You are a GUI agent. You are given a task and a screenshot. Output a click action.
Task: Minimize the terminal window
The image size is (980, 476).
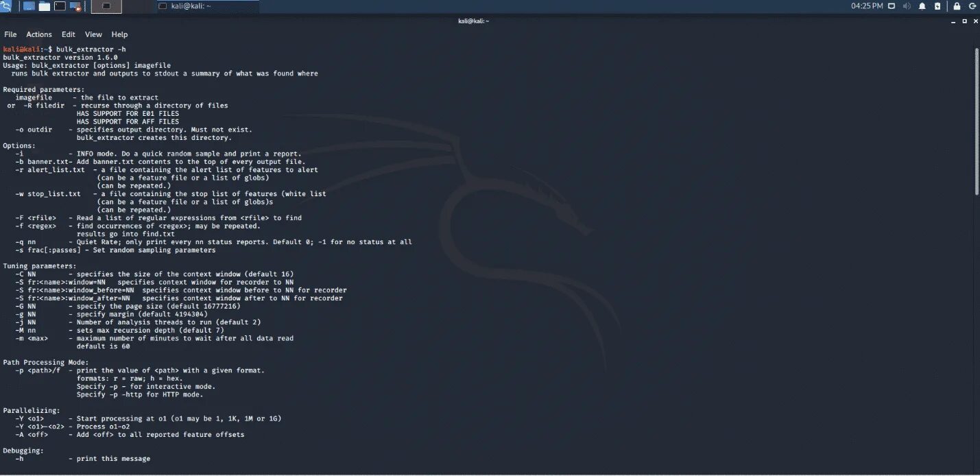pos(954,21)
